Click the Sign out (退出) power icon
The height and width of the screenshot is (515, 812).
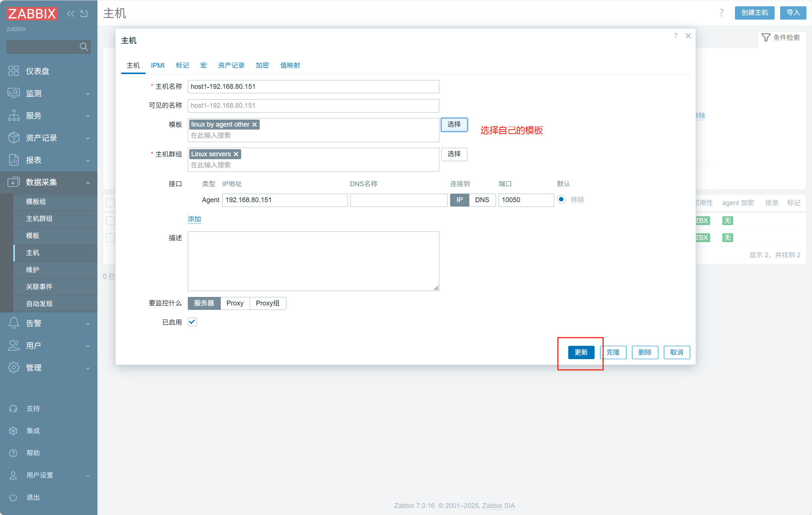(13, 497)
